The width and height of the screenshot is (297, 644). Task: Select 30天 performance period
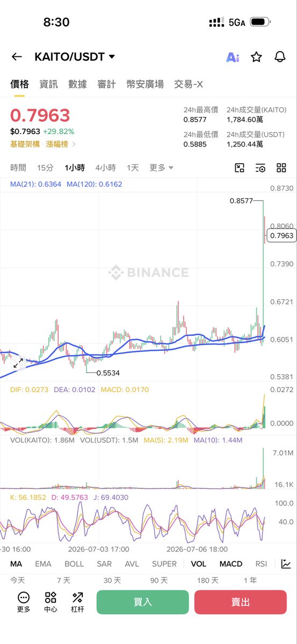click(112, 580)
